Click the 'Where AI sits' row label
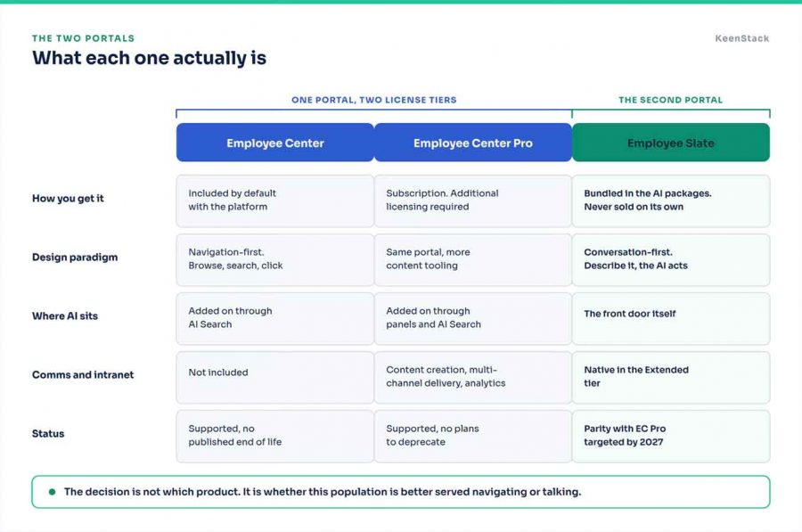Screen dimensions: 802x532 [64, 316]
